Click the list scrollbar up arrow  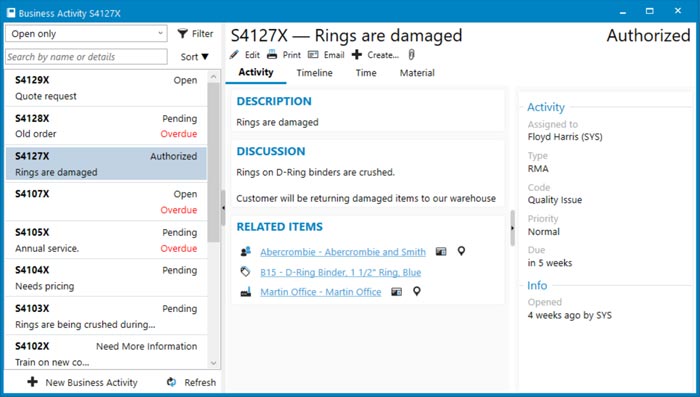click(213, 76)
